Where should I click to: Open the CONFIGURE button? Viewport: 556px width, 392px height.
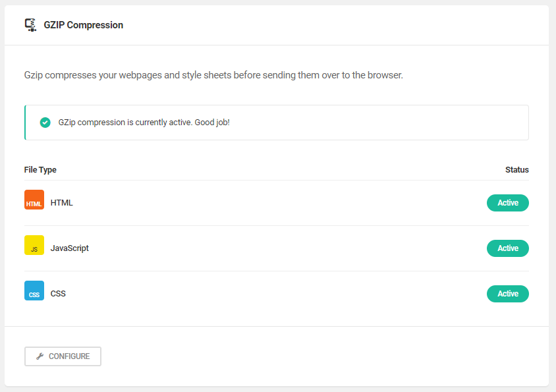[63, 356]
